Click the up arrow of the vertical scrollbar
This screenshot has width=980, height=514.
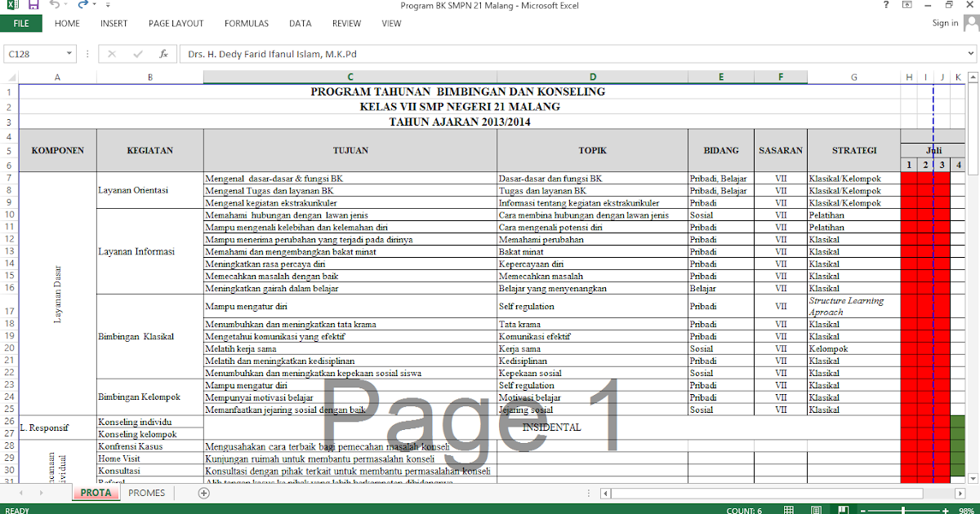(x=973, y=78)
